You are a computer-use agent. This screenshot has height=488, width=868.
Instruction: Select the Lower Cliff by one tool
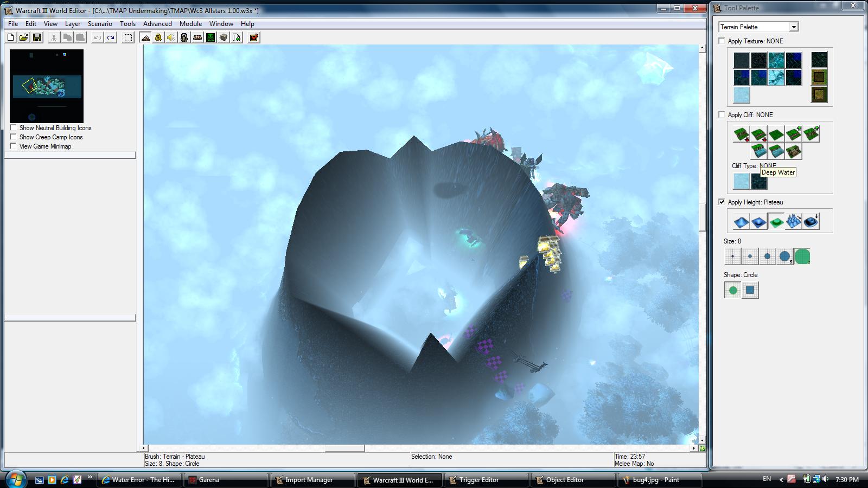click(x=758, y=134)
